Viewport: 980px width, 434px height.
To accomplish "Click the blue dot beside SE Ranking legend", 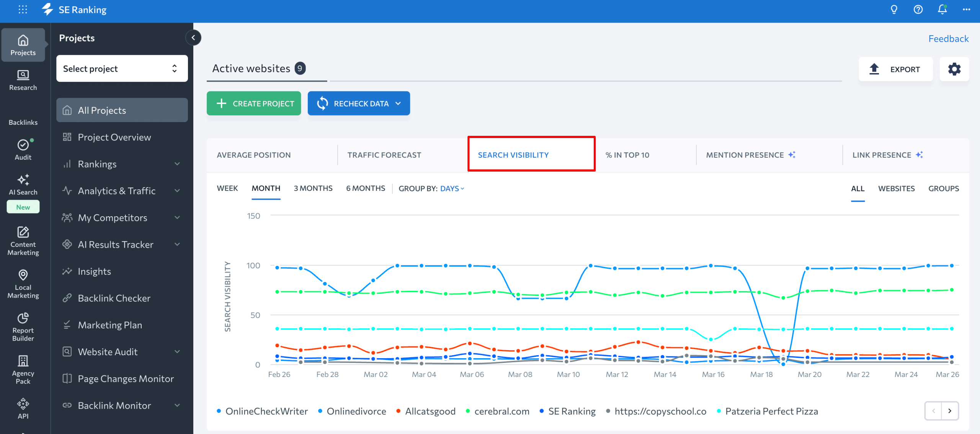I will point(541,411).
